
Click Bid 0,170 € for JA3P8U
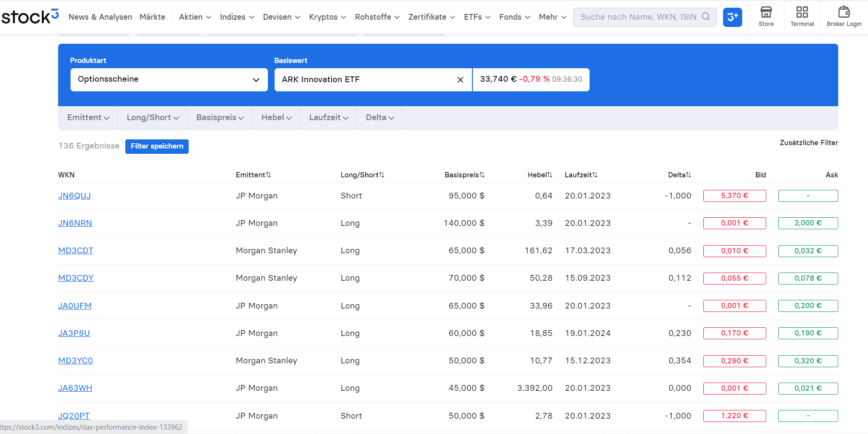coord(735,333)
